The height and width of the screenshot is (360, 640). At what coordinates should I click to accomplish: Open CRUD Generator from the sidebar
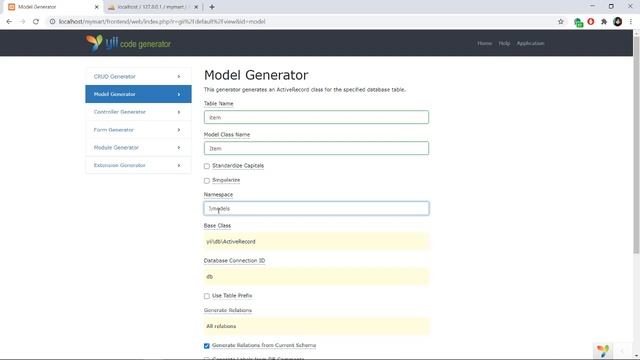[x=138, y=76]
